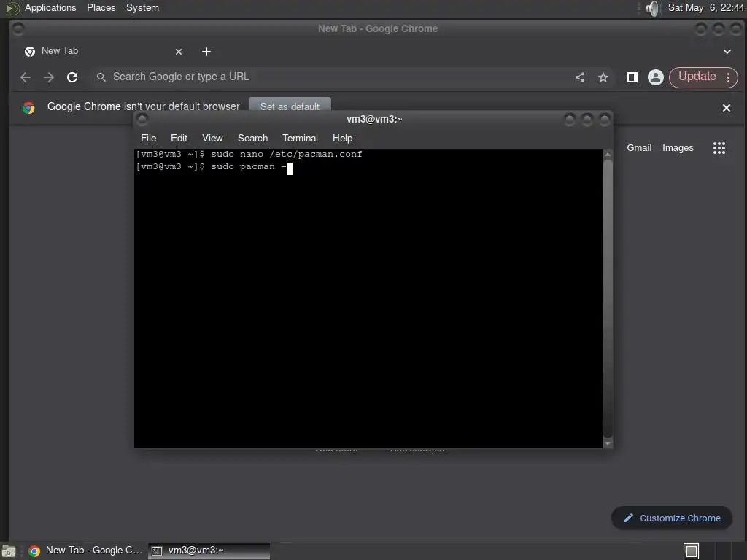Open the three-dot menu beside Update

click(x=729, y=77)
